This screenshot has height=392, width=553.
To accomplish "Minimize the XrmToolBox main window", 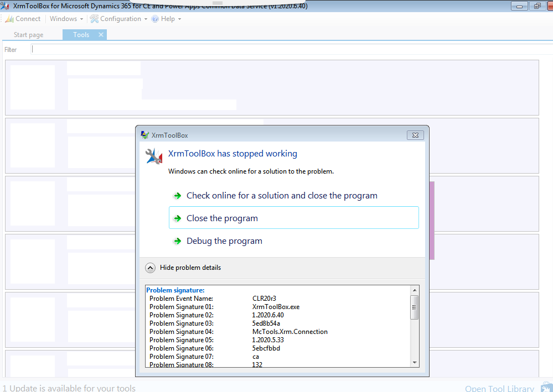I will coord(519,6).
